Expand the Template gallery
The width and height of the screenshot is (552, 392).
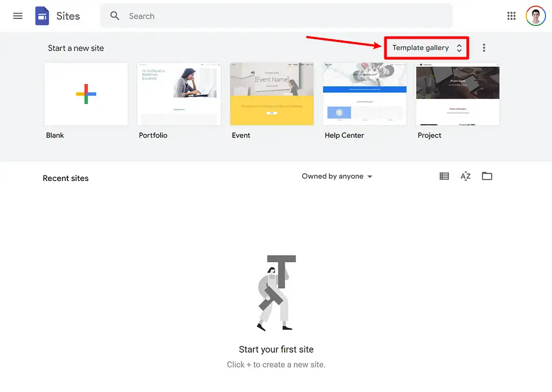point(426,48)
